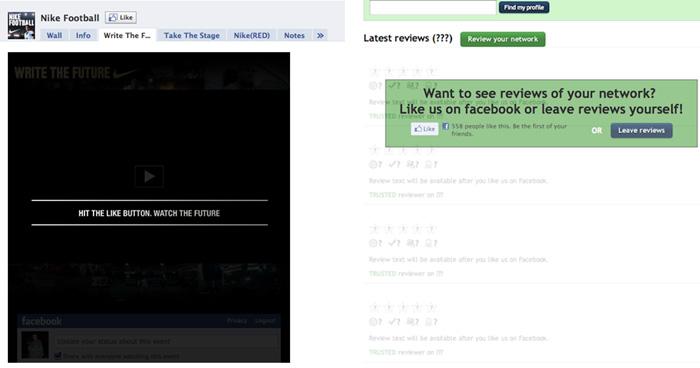Toggle the share with everyone checkbox
The width and height of the screenshot is (700, 368).
click(x=58, y=355)
